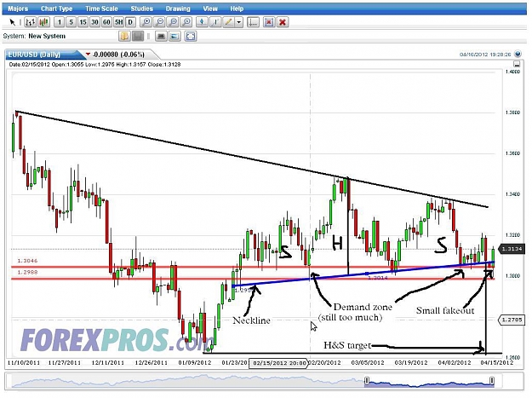Click the right handle of the navigator range
Image resolution: width=532 pixels, height=398 pixels.
click(x=492, y=380)
